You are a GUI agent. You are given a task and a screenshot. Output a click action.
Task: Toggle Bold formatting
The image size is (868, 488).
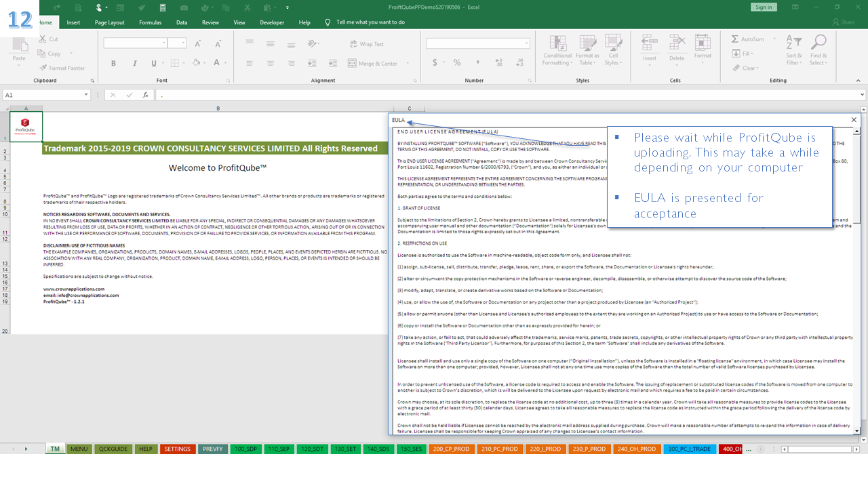(114, 63)
